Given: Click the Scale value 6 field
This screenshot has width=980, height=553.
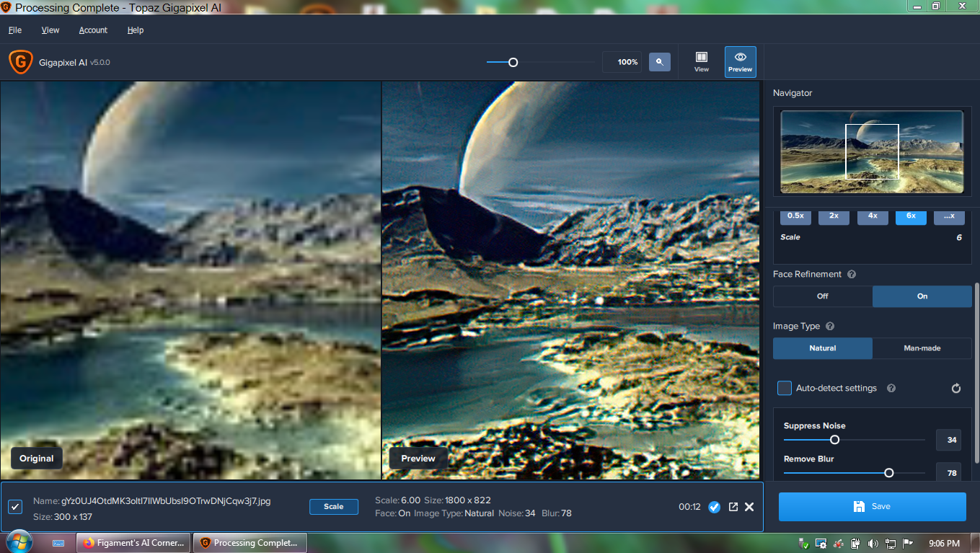Looking at the screenshot, I should pos(958,237).
